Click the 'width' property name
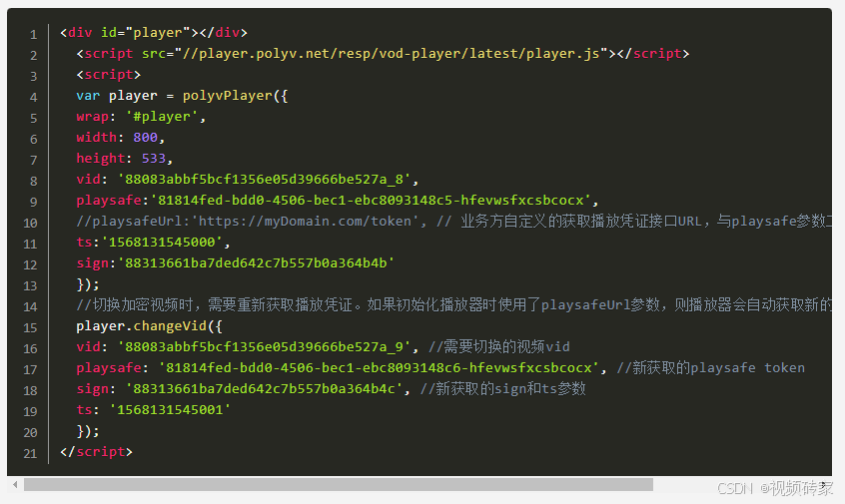Image resolution: width=845 pixels, height=504 pixels. 96,138
